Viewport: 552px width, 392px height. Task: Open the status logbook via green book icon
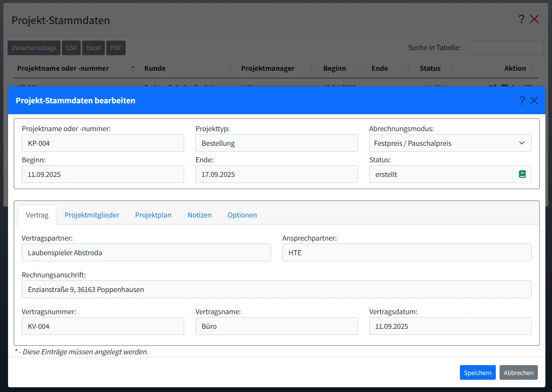coord(522,174)
